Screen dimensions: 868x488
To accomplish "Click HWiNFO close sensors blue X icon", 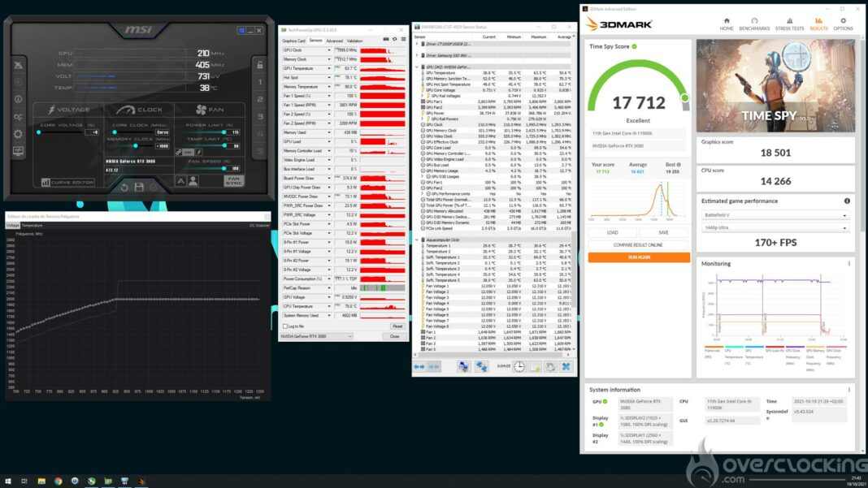I will pyautogui.click(x=566, y=366).
